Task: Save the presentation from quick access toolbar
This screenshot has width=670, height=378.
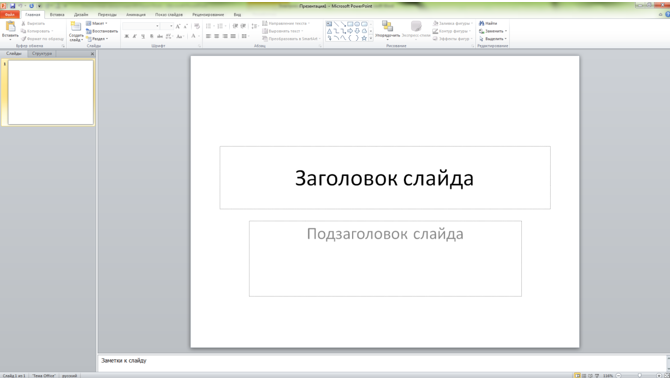Action: [x=12, y=6]
